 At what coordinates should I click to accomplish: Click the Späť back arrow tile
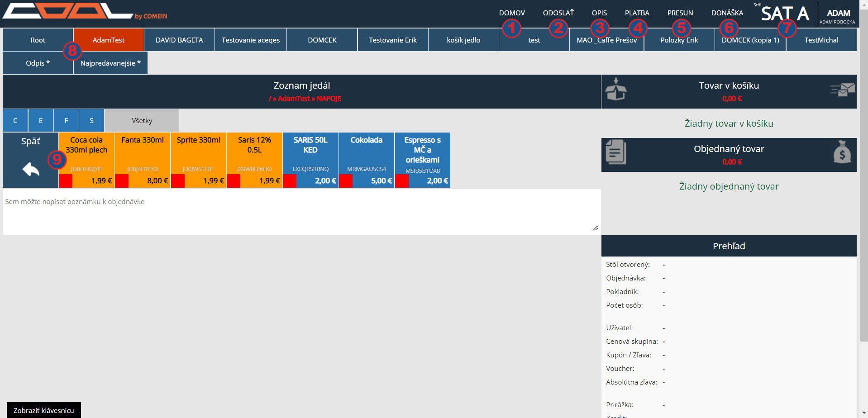(x=31, y=160)
